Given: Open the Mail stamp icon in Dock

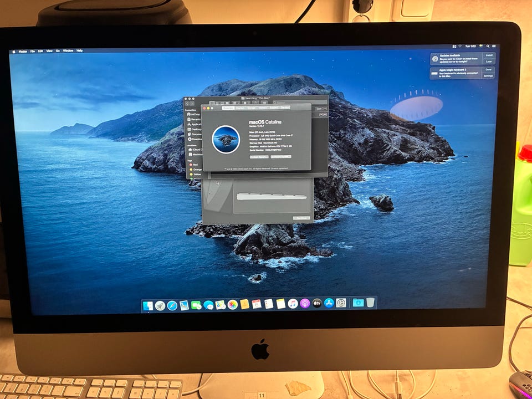Looking at the screenshot, I should 184,305.
